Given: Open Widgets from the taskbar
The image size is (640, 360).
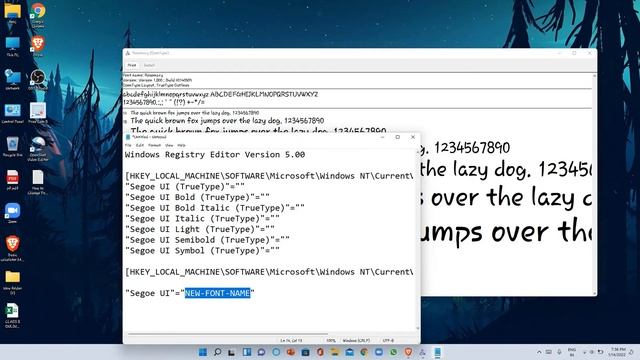Looking at the screenshot, I should coord(247,352).
